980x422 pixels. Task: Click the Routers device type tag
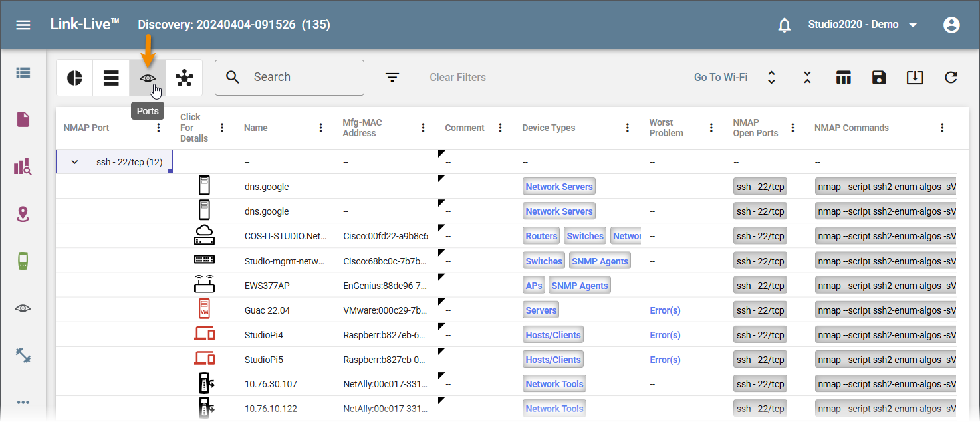pyautogui.click(x=541, y=236)
